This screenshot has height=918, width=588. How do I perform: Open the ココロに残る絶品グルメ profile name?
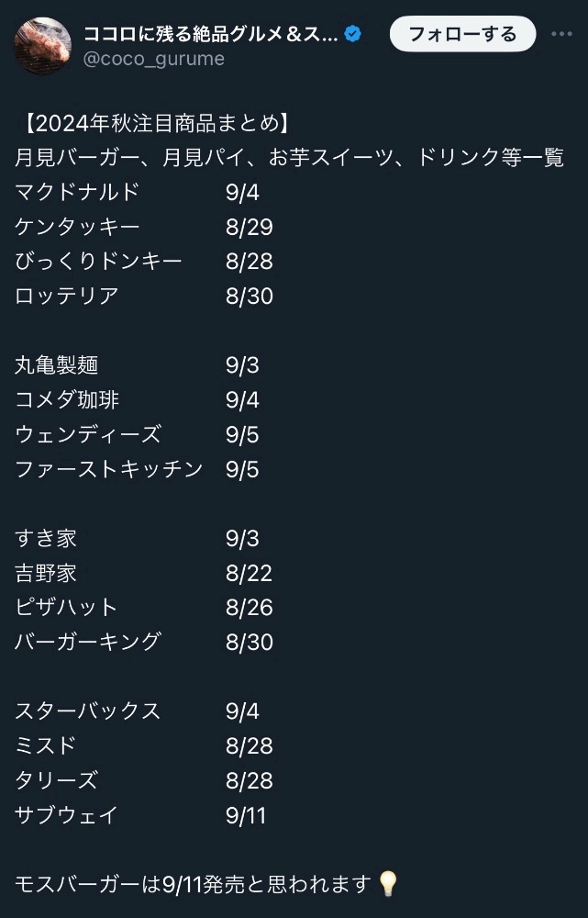pyautogui.click(x=211, y=35)
